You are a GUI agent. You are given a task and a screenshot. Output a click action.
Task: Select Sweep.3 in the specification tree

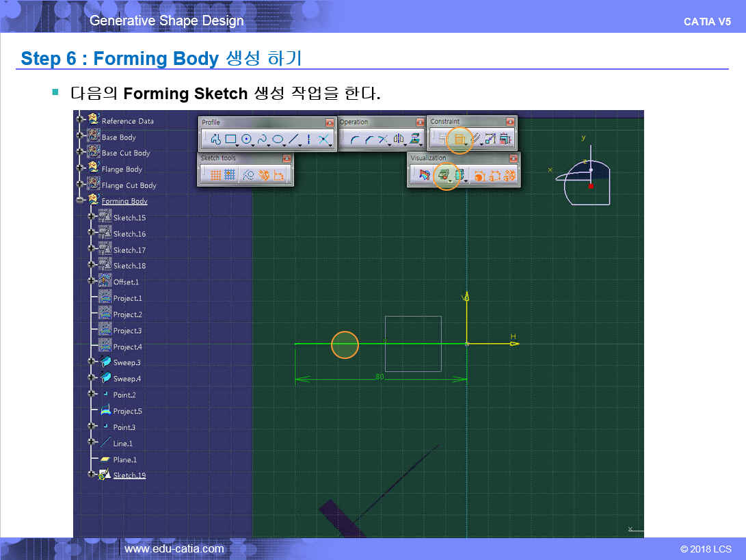126,362
